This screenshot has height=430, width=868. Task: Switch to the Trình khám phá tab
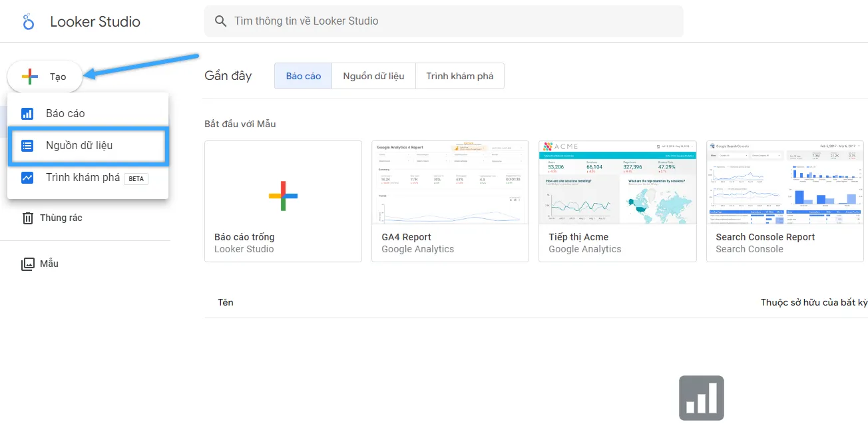tap(460, 76)
